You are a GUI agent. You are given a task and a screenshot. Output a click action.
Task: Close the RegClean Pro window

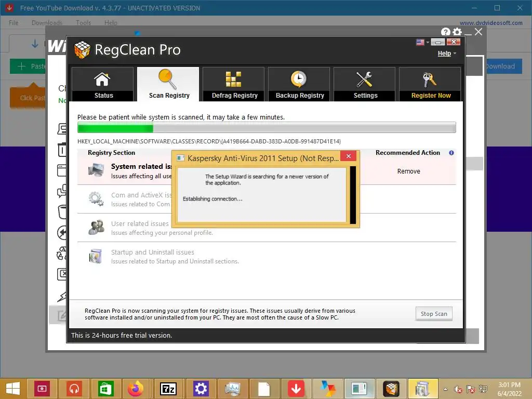pyautogui.click(x=454, y=42)
